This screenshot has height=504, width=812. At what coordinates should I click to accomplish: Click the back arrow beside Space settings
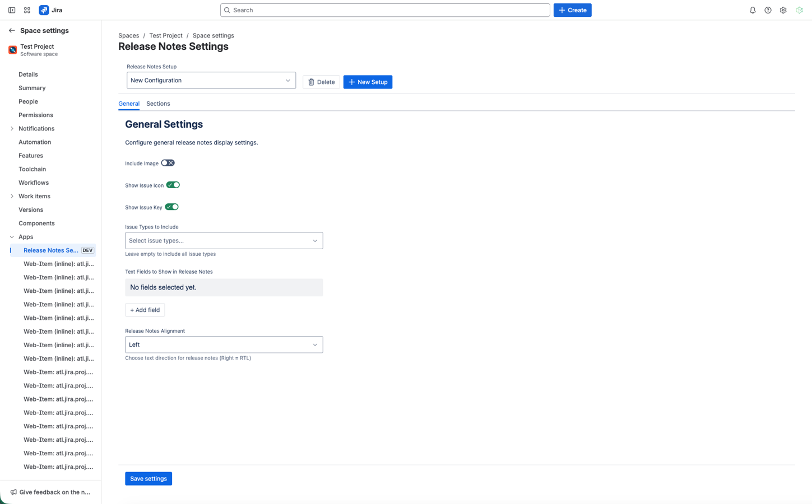pyautogui.click(x=11, y=30)
